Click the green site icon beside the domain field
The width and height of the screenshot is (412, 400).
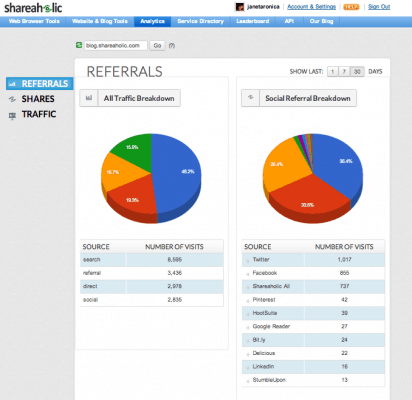tap(79, 45)
